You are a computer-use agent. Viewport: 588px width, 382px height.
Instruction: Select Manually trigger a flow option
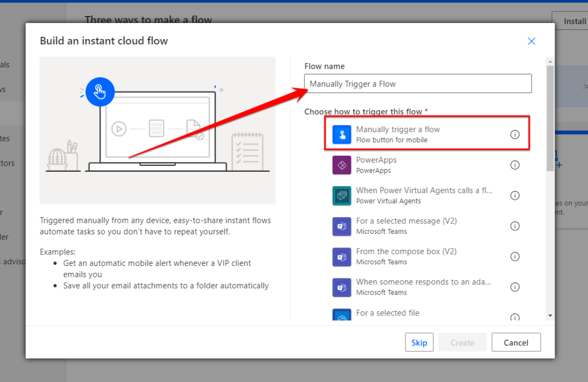tap(427, 134)
